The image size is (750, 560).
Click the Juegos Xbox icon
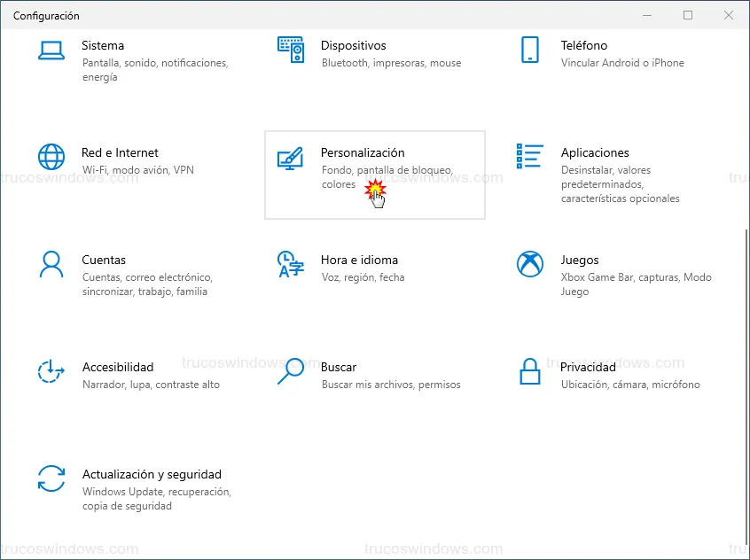click(530, 264)
